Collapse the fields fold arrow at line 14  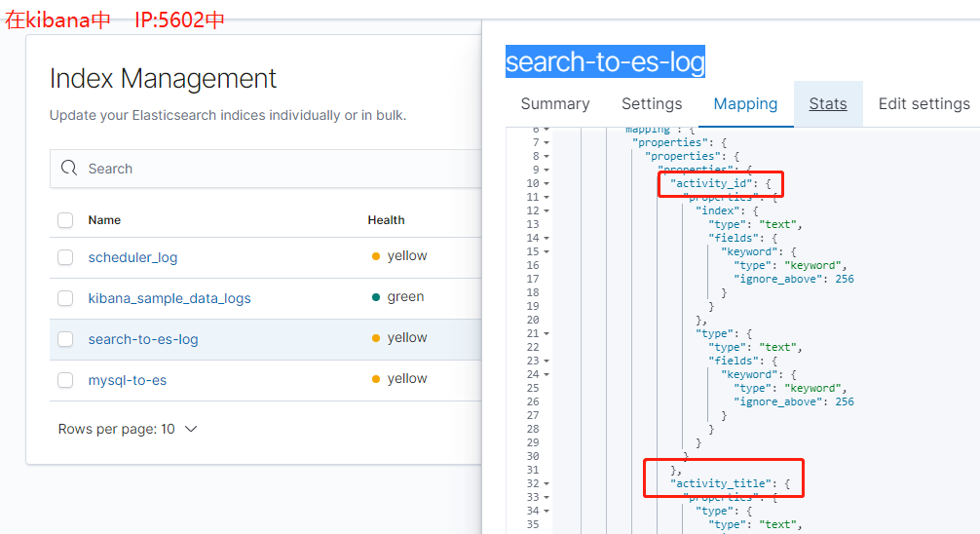pyautogui.click(x=547, y=238)
